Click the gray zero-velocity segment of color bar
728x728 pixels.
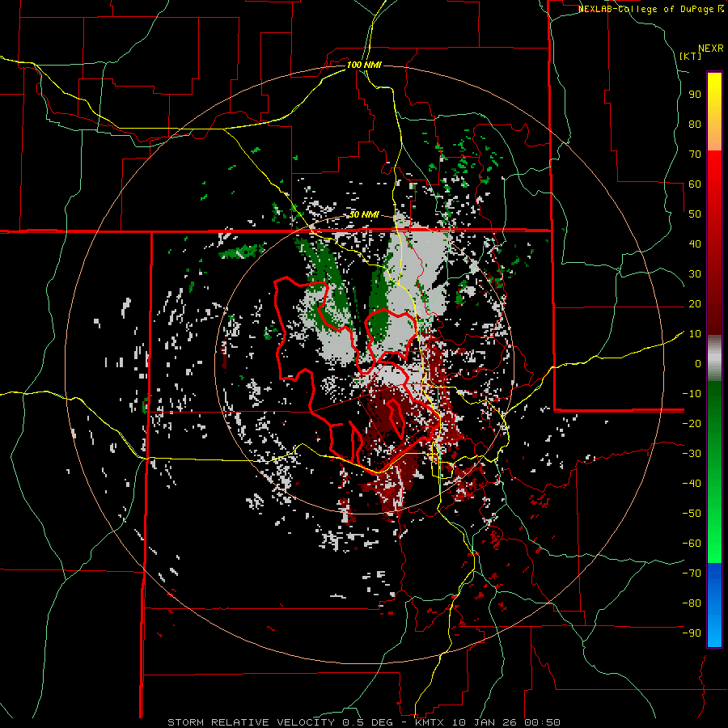point(714,358)
